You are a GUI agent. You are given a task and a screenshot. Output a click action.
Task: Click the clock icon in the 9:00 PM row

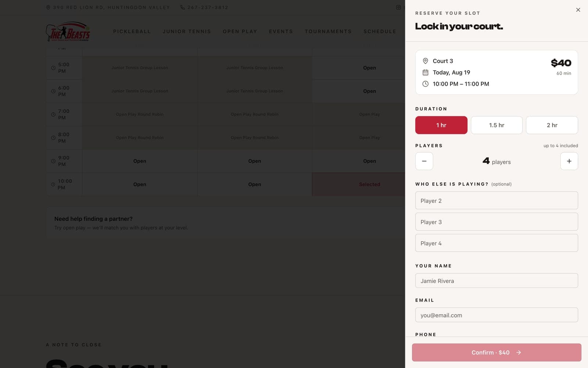[53, 161]
